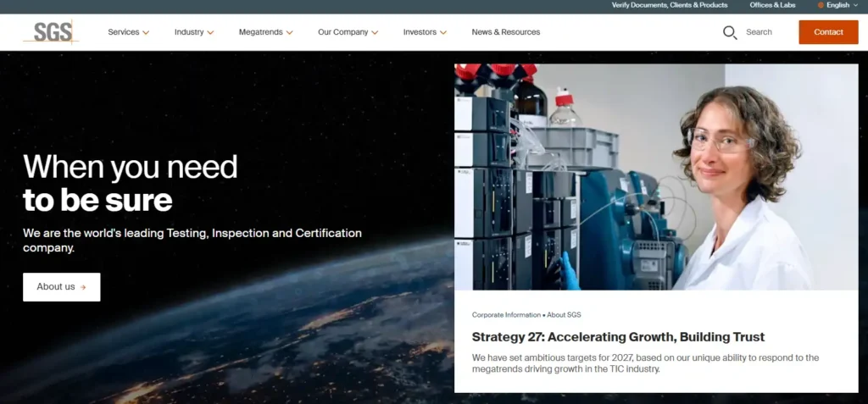Expand the Investors menu chevron
This screenshot has width=868, height=404.
pyautogui.click(x=442, y=33)
